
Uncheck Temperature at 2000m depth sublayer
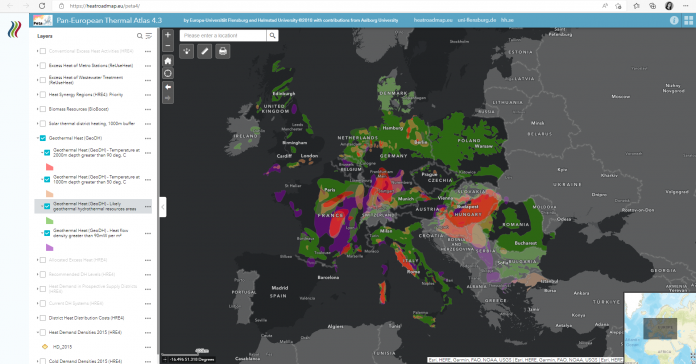pyautogui.click(x=47, y=153)
